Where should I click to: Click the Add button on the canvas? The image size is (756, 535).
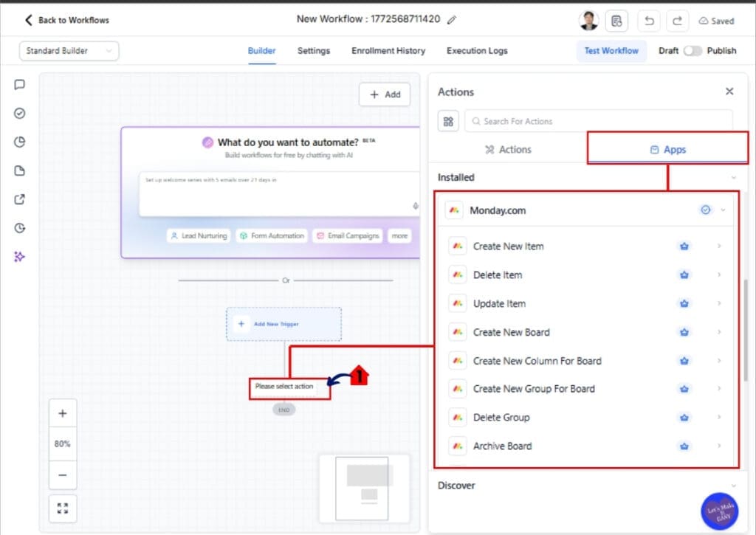click(384, 94)
